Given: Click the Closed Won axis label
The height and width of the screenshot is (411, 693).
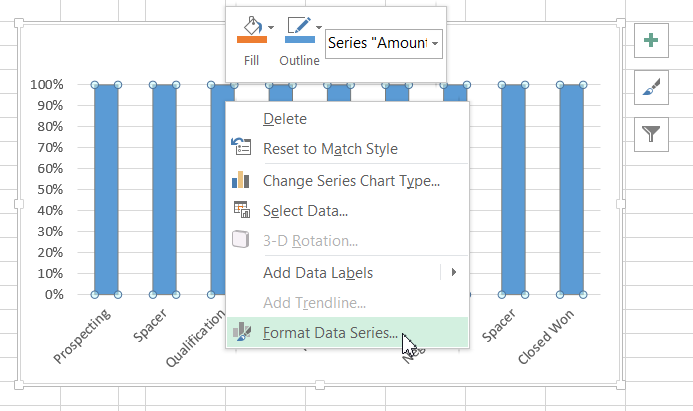Looking at the screenshot, I should pyautogui.click(x=546, y=344).
